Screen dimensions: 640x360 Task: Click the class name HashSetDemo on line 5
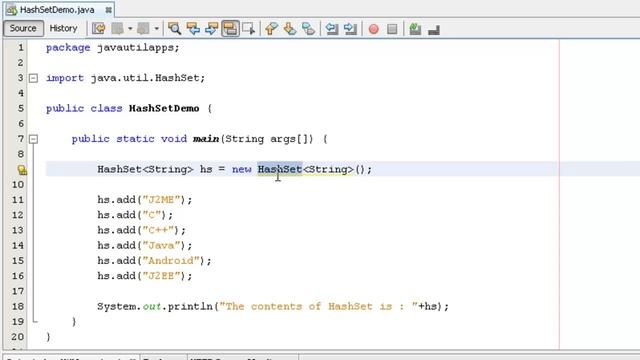(x=164, y=109)
